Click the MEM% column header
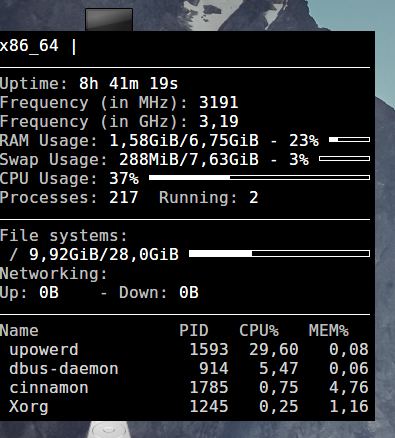The width and height of the screenshot is (395, 438). click(x=329, y=331)
